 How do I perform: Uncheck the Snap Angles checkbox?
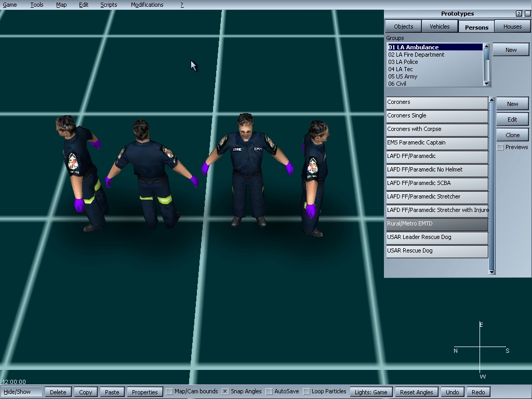point(225,391)
